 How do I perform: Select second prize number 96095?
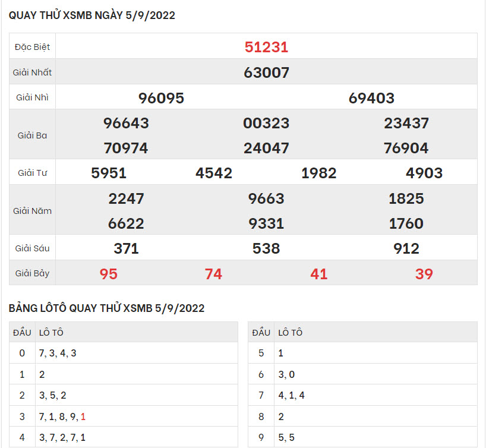[x=161, y=98]
